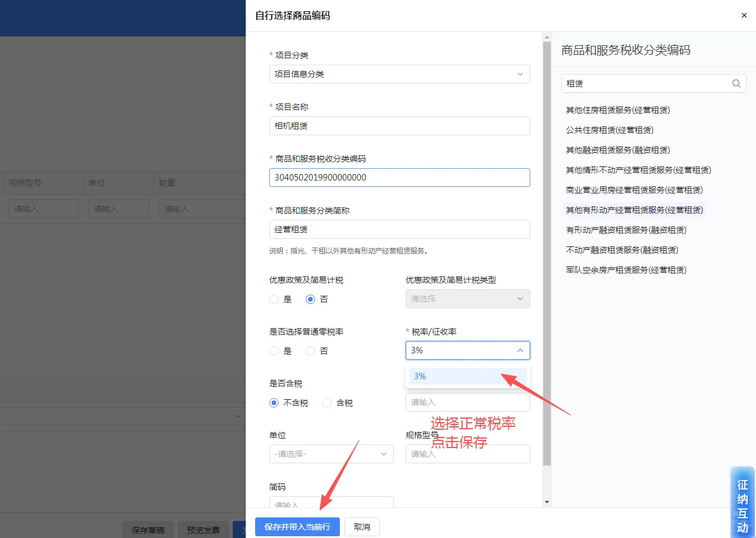Click the 预览发票 button
756x538 pixels.
[x=203, y=529]
